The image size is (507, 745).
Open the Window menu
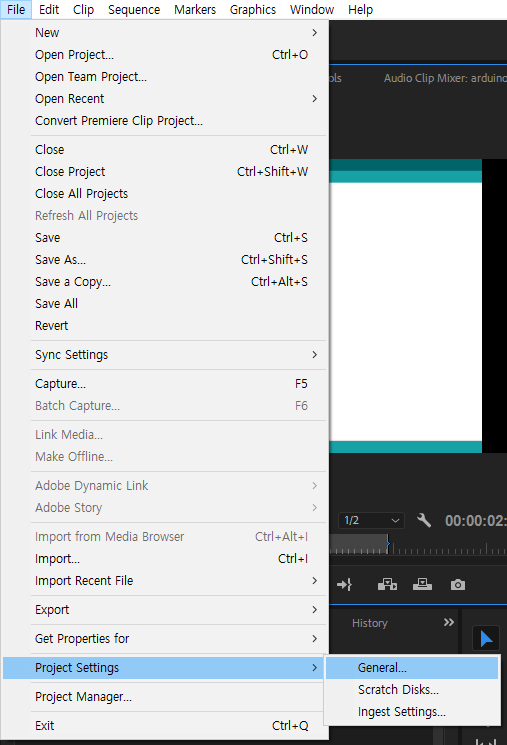(x=312, y=10)
